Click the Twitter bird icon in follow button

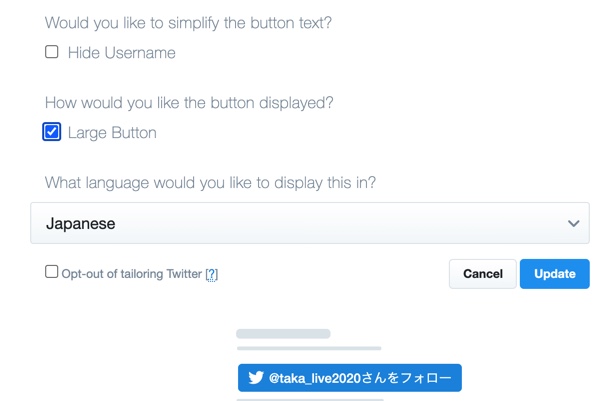coord(256,378)
